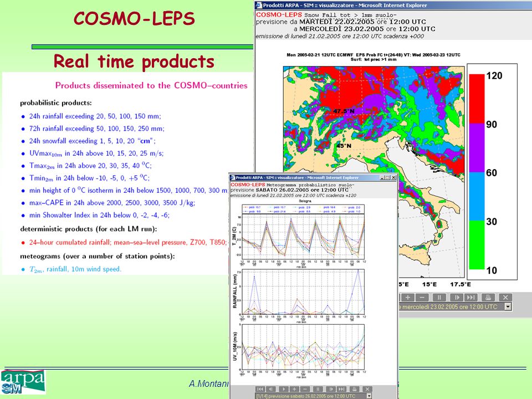Step forward one frame in snowfall map window
Viewport: 532px width, 399px height.
457,298
